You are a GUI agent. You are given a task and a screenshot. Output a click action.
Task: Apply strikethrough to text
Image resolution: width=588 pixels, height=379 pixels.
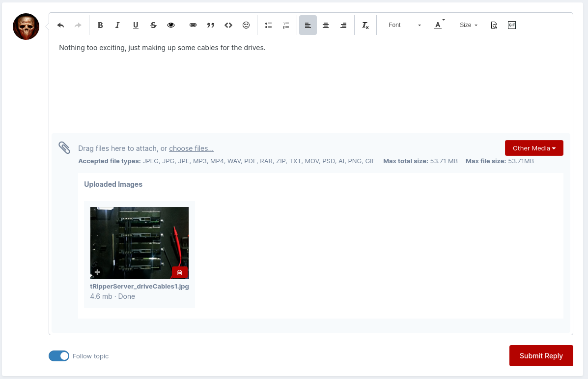click(x=153, y=25)
